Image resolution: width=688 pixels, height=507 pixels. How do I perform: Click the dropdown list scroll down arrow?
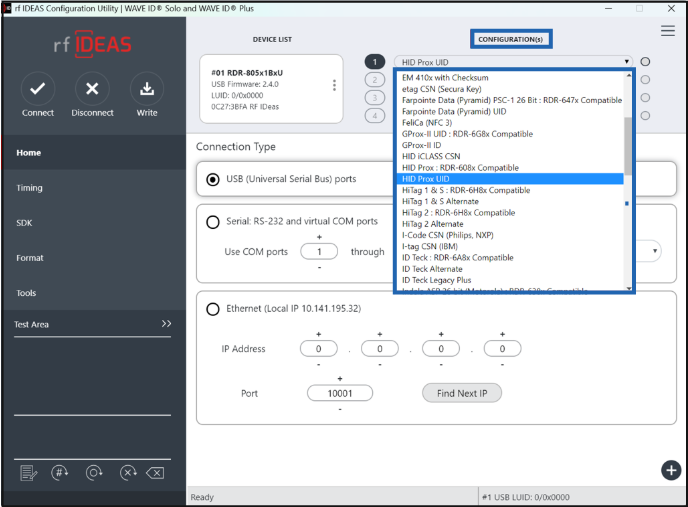tap(628, 288)
